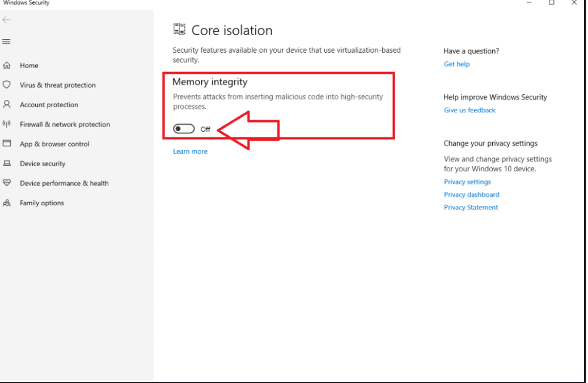The image size is (588, 383).
Task: Click the Home icon in sidebar
Action: point(7,65)
